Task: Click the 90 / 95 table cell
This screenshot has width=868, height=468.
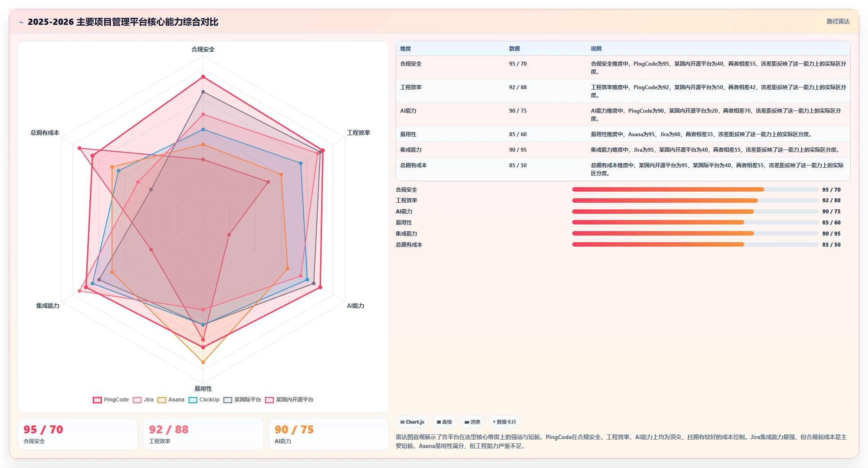Action: point(518,150)
